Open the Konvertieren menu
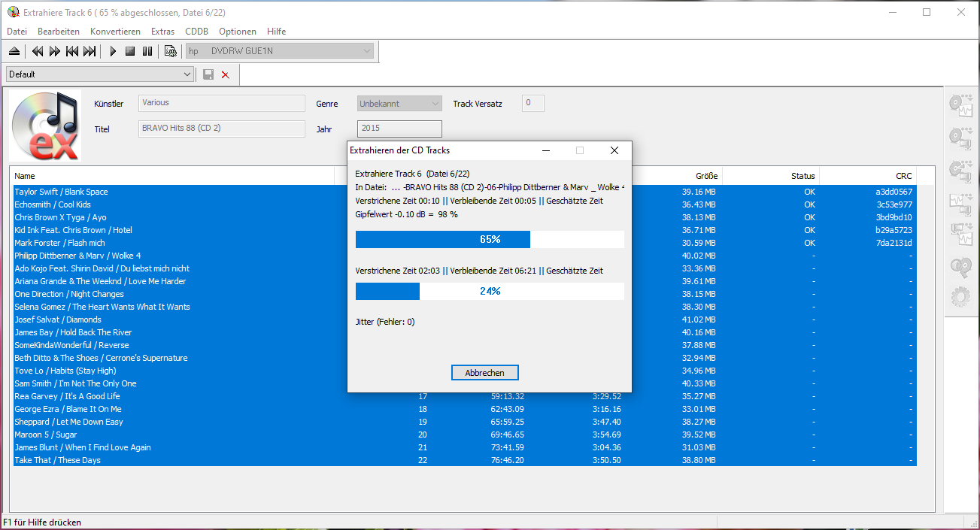The width and height of the screenshot is (980, 530). (x=115, y=32)
